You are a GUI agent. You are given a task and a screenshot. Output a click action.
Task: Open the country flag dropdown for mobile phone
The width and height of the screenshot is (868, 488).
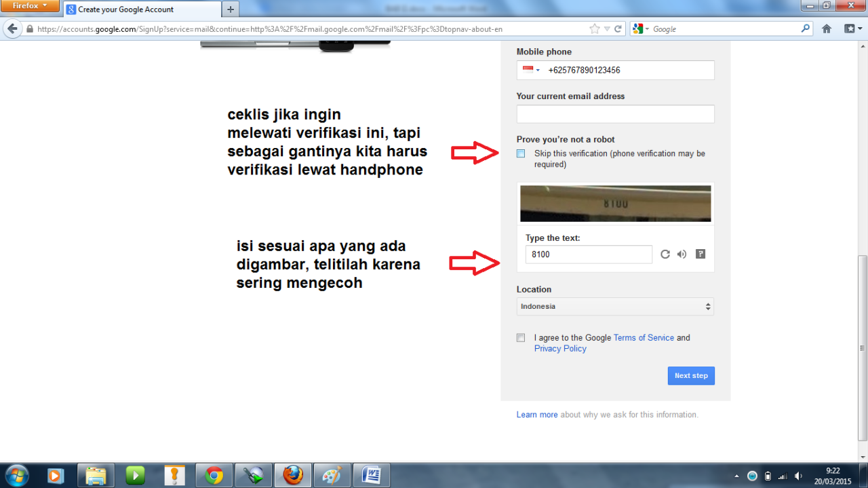[531, 70]
